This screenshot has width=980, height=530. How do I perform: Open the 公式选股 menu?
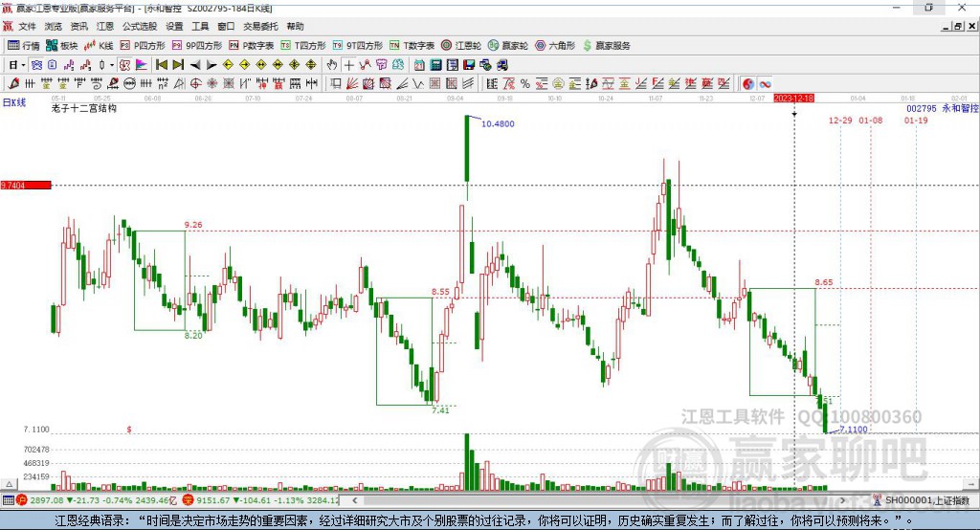point(140,26)
